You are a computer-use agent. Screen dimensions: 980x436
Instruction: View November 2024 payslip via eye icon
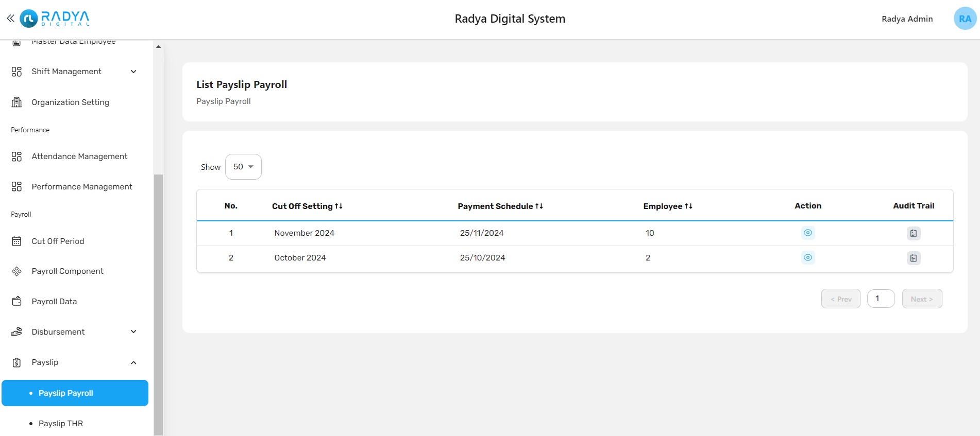tap(807, 233)
